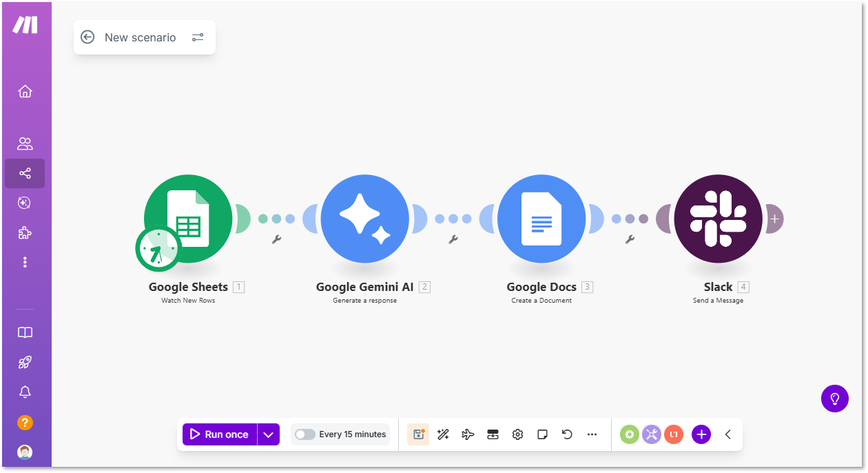
Task: Open Scenarios share icon in sidebar
Action: (25, 173)
